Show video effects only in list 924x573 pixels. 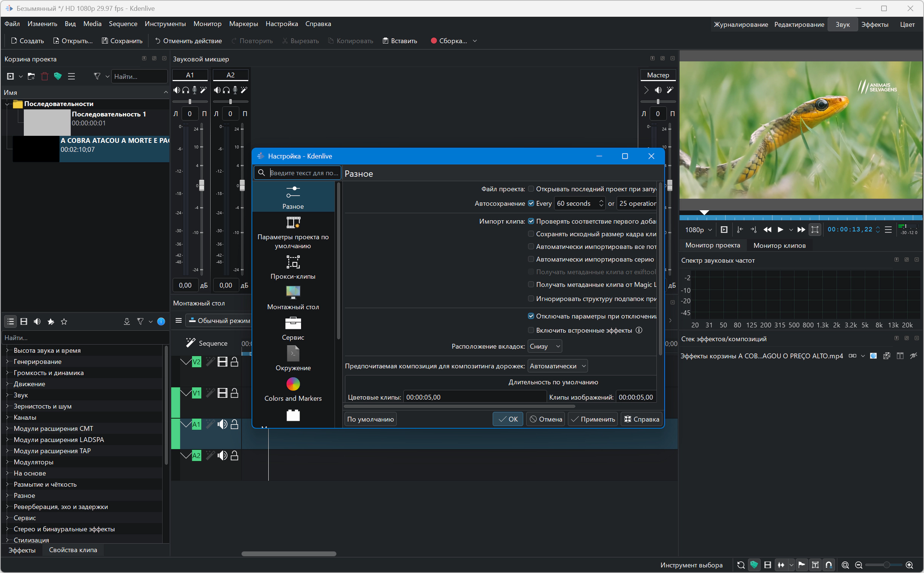[x=24, y=321]
